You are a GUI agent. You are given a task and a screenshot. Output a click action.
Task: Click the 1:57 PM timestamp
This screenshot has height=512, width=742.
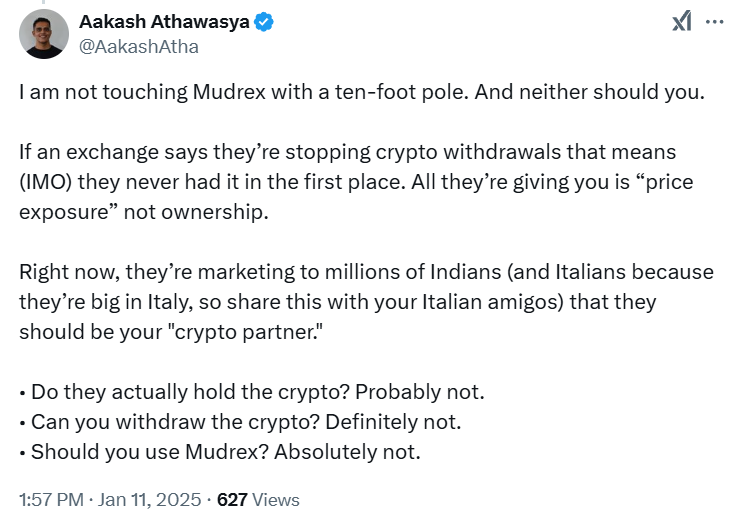51,500
